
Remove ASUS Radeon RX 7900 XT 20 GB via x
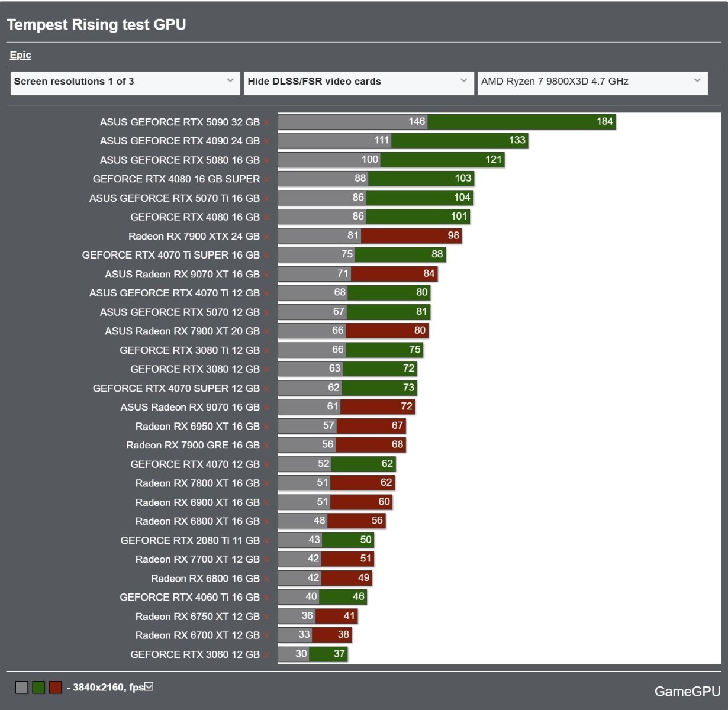pyautogui.click(x=267, y=331)
